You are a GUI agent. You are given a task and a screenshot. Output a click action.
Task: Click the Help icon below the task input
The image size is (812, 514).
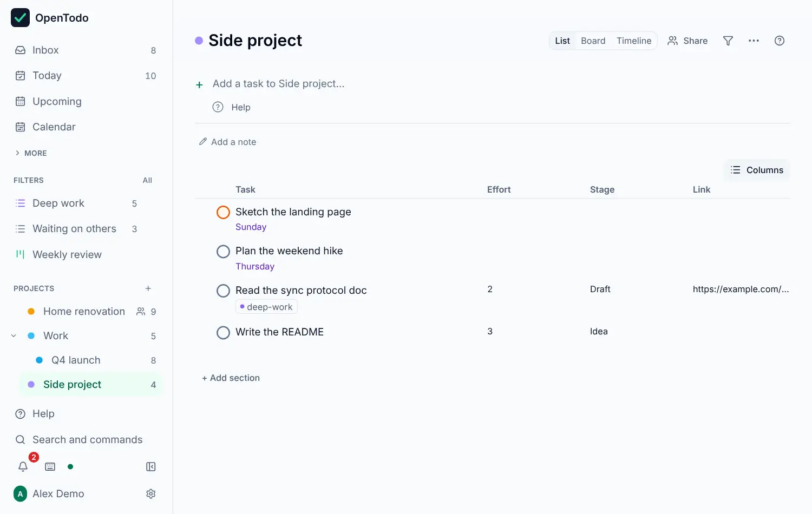(x=218, y=107)
